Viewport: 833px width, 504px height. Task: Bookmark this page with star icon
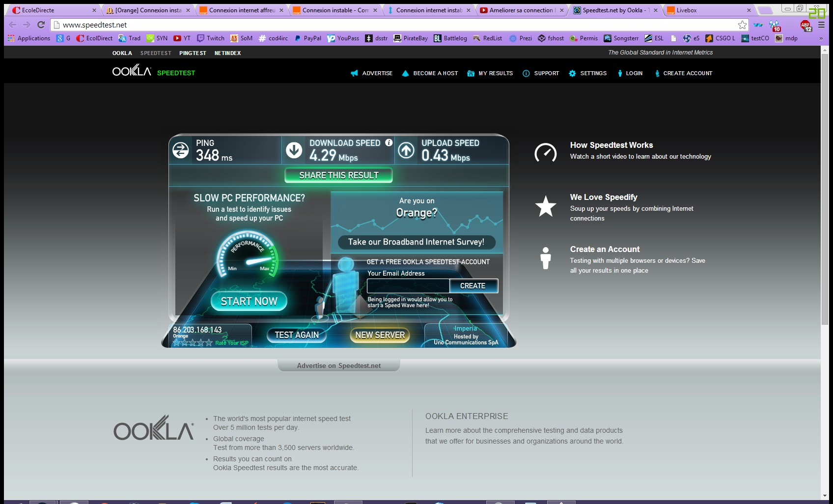coord(742,25)
